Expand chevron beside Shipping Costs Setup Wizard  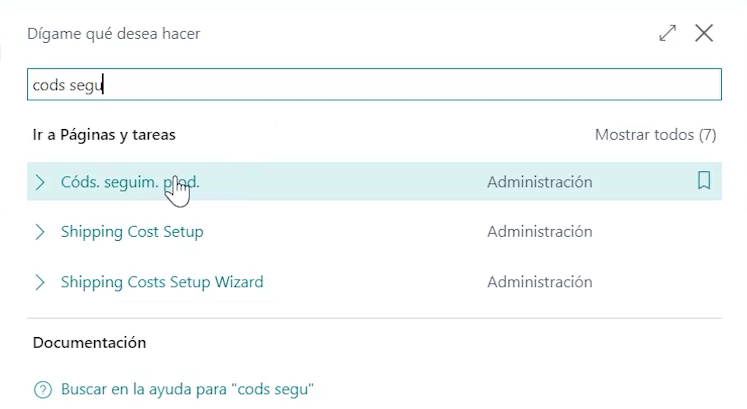40,282
